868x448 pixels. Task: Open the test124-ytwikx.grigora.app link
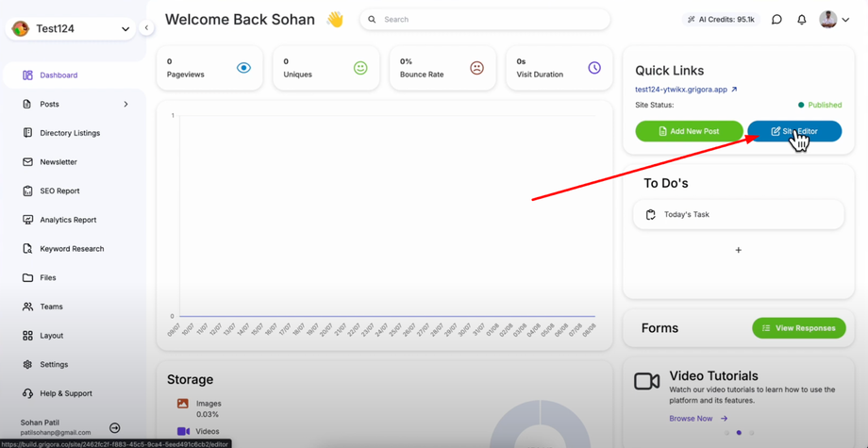tap(685, 89)
